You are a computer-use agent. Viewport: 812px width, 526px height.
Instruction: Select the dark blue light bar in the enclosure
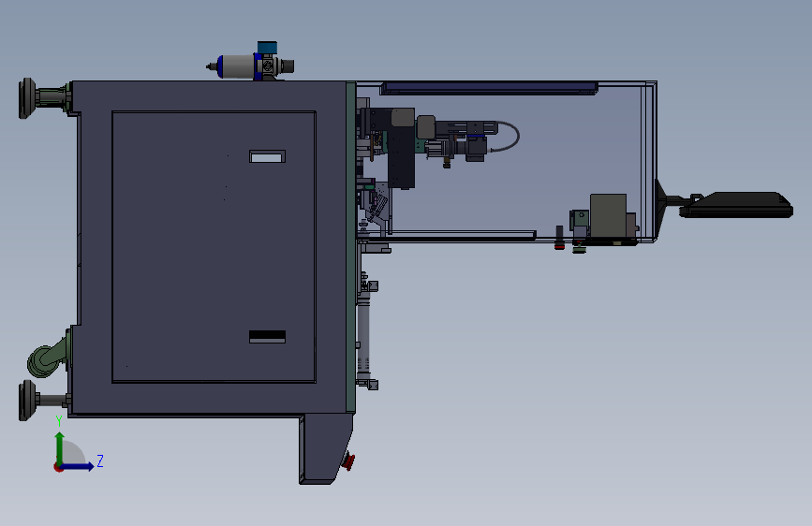pos(490,88)
